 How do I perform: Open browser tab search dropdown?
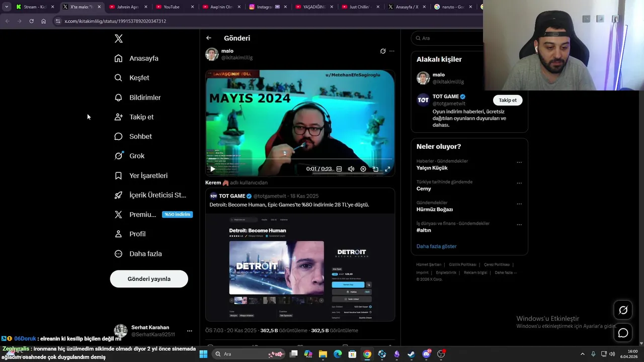[6, 7]
